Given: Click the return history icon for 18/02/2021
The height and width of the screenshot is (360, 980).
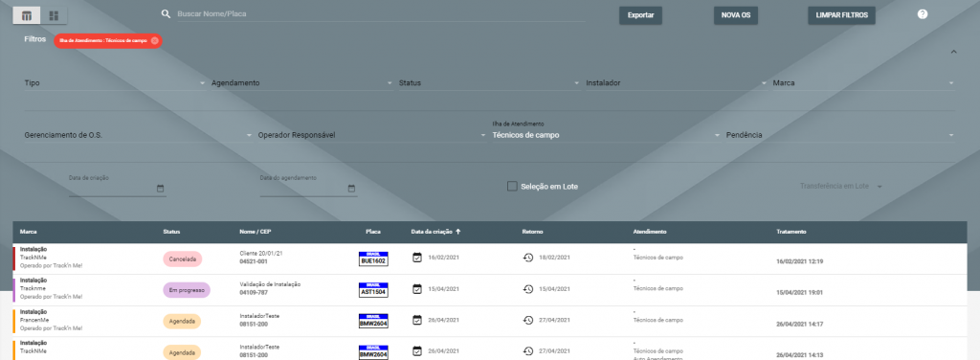Looking at the screenshot, I should (528, 258).
